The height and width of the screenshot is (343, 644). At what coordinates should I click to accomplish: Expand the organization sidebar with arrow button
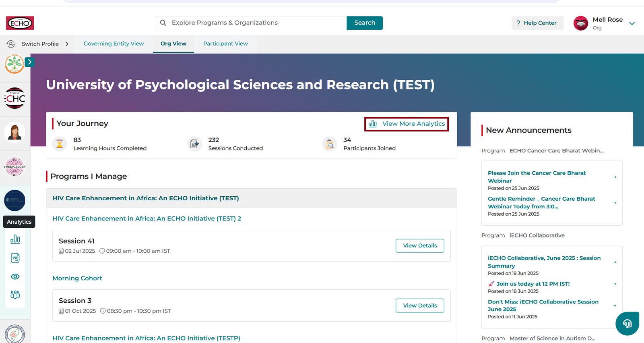pos(29,62)
